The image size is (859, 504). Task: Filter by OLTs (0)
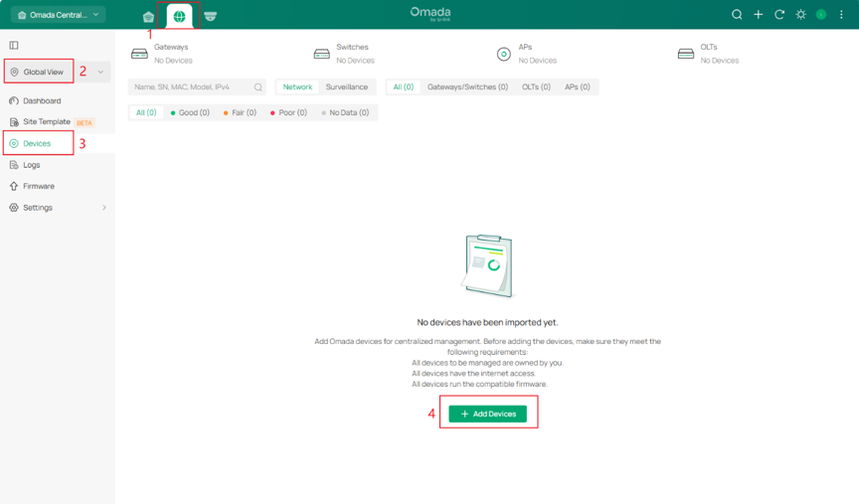click(x=536, y=87)
